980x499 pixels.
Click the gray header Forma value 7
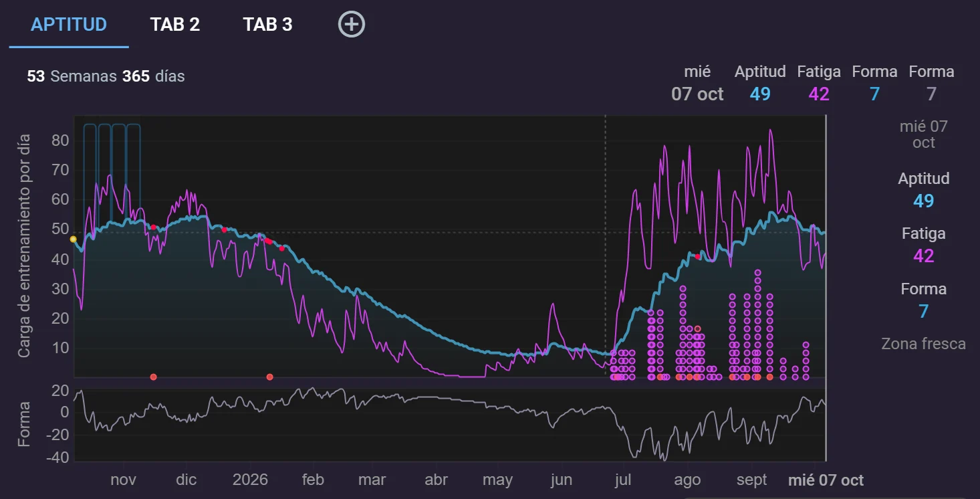(932, 94)
